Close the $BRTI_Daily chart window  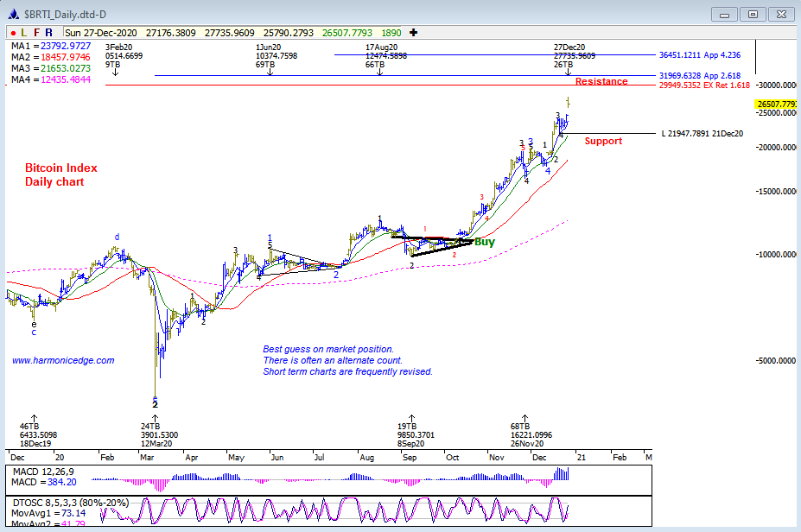(x=782, y=15)
